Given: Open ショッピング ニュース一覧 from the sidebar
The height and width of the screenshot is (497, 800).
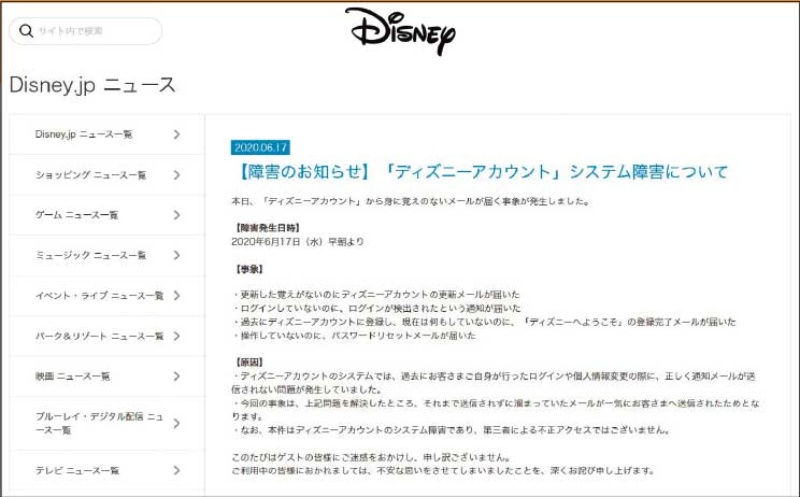Looking at the screenshot, I should click(91, 175).
